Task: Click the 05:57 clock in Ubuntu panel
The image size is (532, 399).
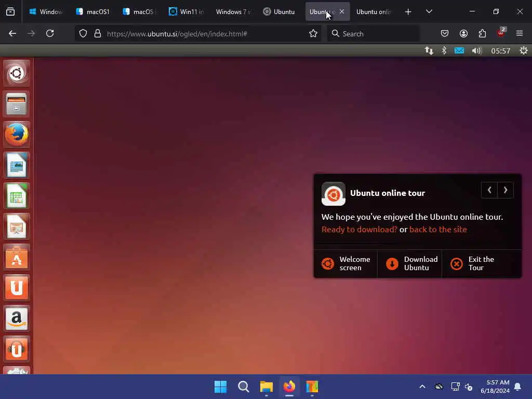Action: (x=500, y=51)
